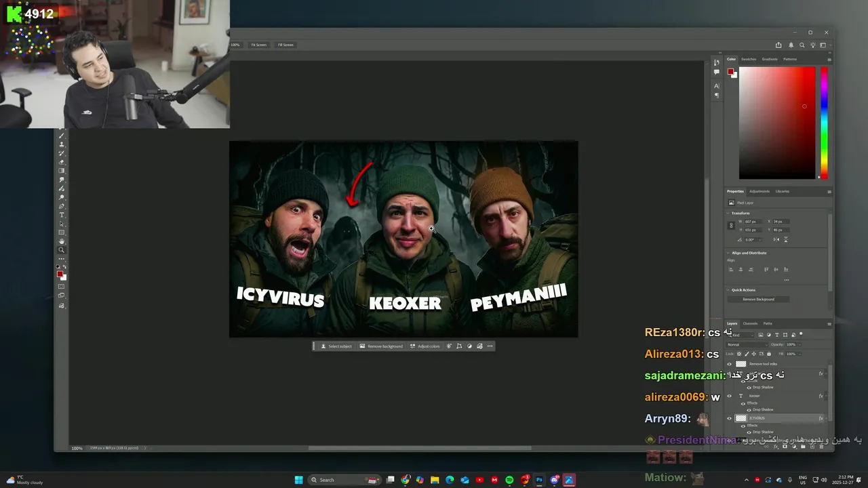Toggle filter for type layers
The height and width of the screenshot is (488, 868).
click(776, 335)
